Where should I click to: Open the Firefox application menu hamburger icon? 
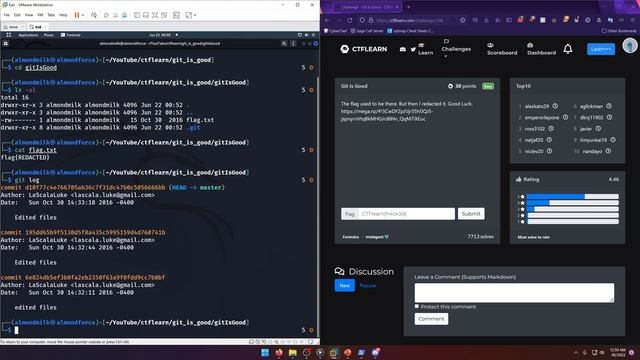(632, 20)
